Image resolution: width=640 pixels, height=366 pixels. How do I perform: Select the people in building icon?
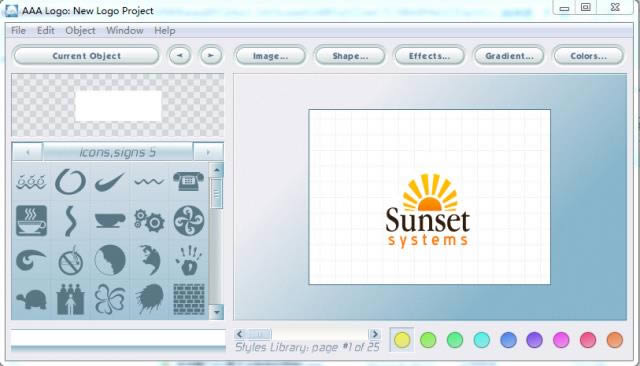(x=71, y=299)
